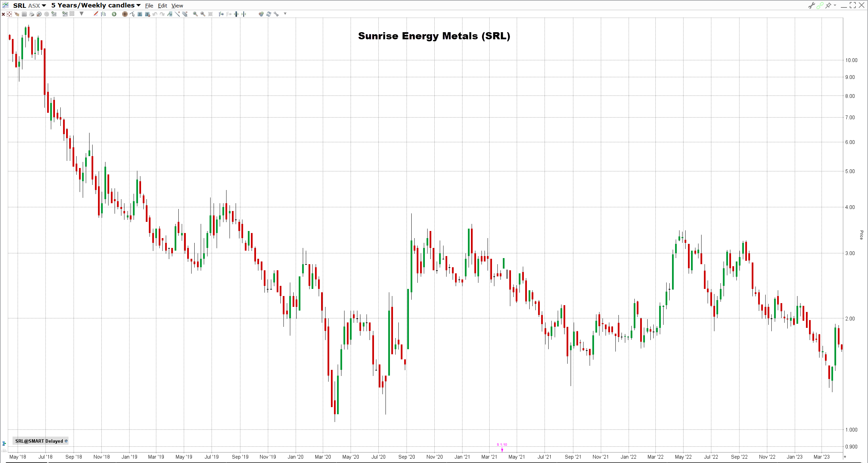The height and width of the screenshot is (463, 868).
Task: Open the toolbar overflow dropdown arrow
Action: click(285, 14)
